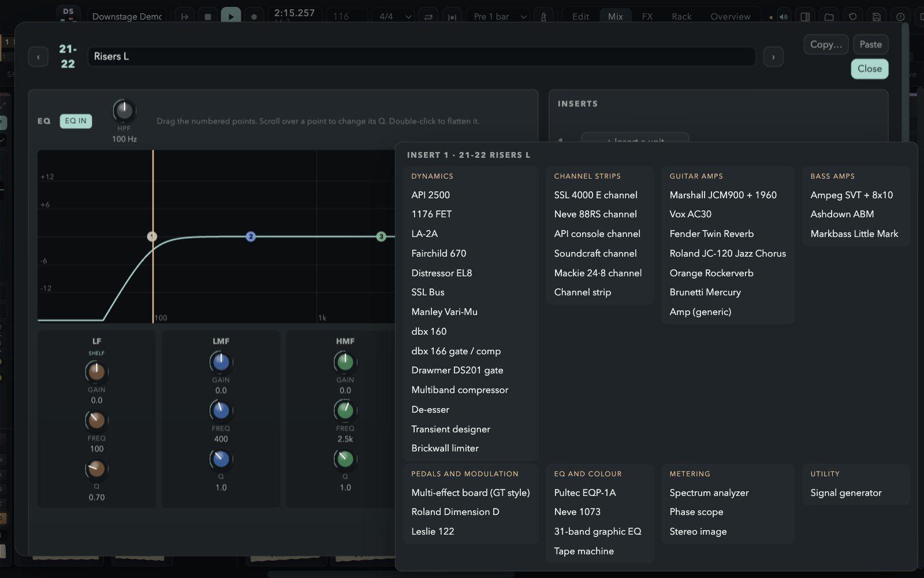Click the LF GAIN knob
The height and width of the screenshot is (578, 924).
(96, 372)
